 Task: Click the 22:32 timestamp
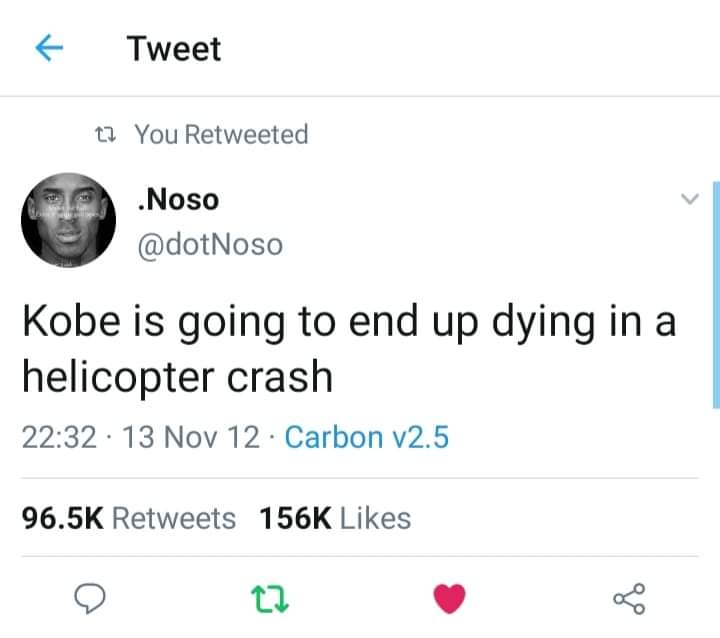[x=59, y=437]
